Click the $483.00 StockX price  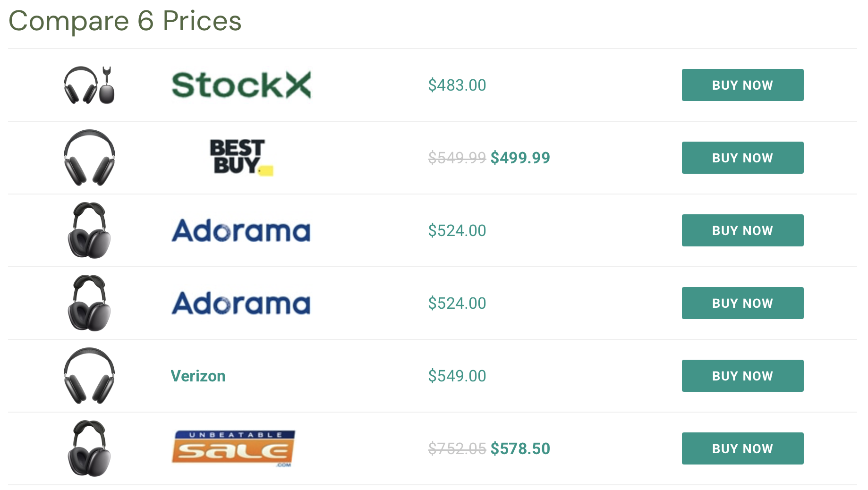(x=457, y=85)
